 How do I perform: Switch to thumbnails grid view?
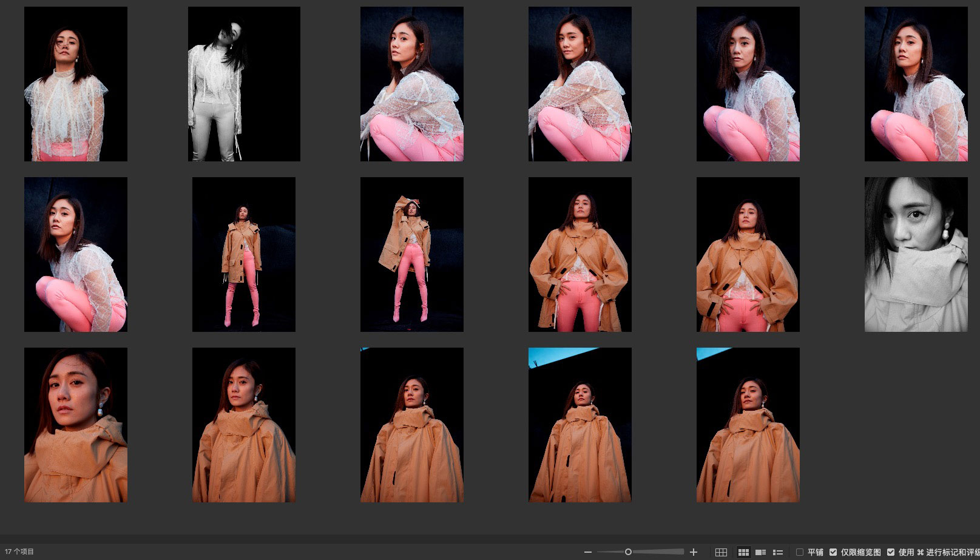pyautogui.click(x=743, y=552)
